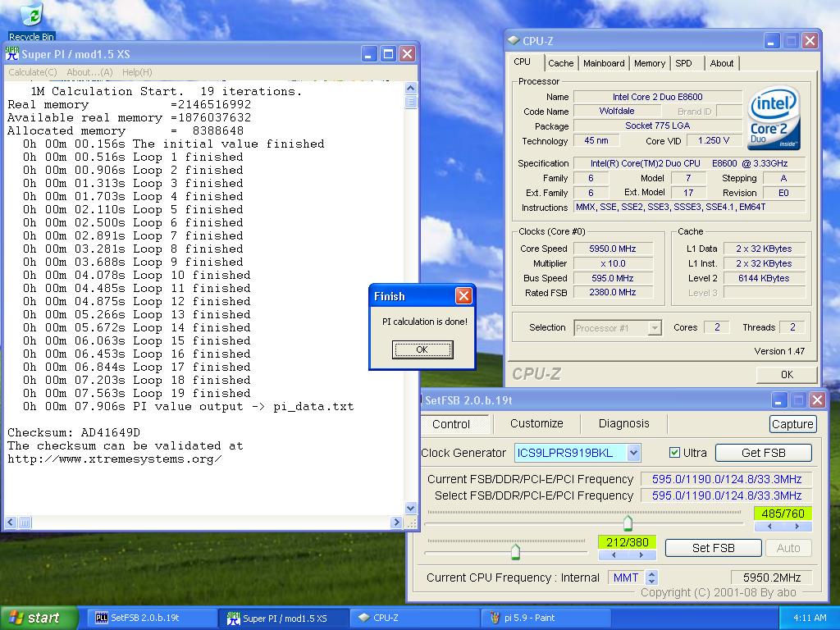Close the SetFSB window
This screenshot has height=630, width=840.
coord(818,399)
